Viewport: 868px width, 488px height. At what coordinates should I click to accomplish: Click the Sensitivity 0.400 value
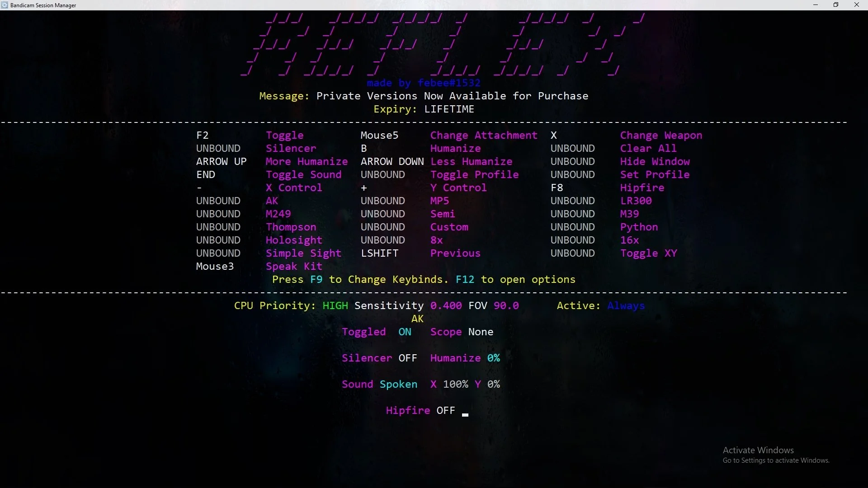[x=446, y=305]
